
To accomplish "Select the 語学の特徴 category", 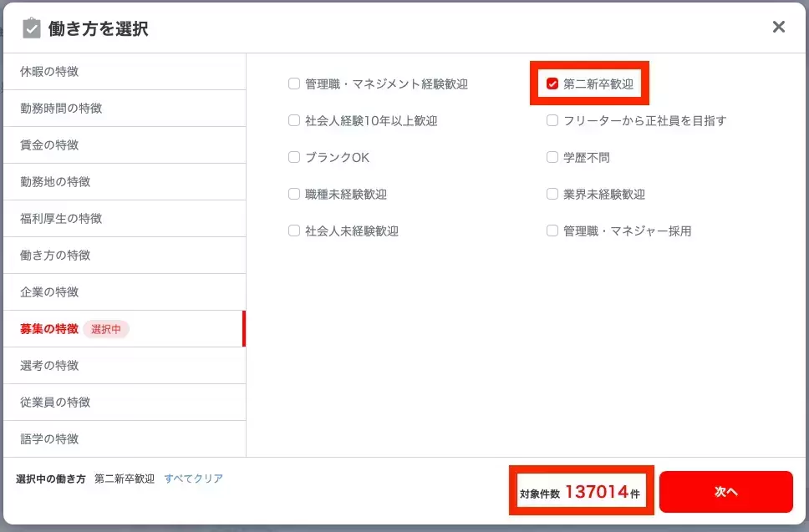I will click(x=125, y=438).
